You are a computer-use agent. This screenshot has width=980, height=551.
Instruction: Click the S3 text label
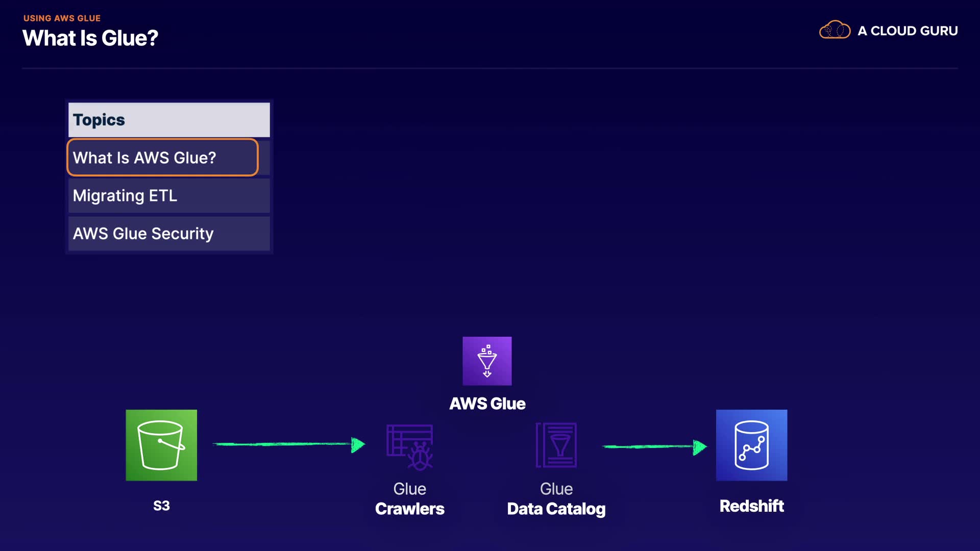161,506
